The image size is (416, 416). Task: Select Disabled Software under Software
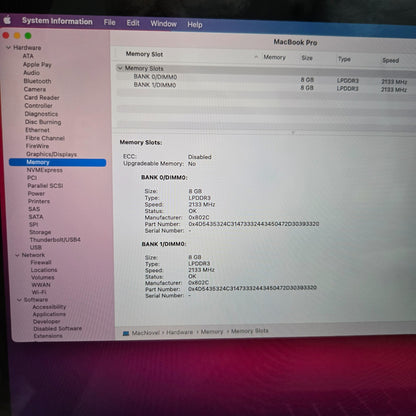coord(57,329)
